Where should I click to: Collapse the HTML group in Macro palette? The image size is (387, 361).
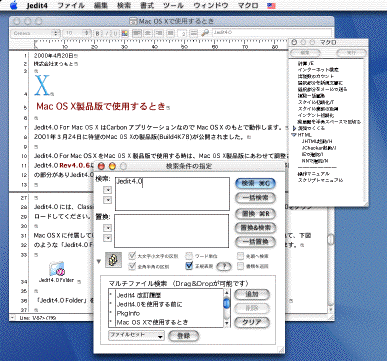tap(294, 135)
